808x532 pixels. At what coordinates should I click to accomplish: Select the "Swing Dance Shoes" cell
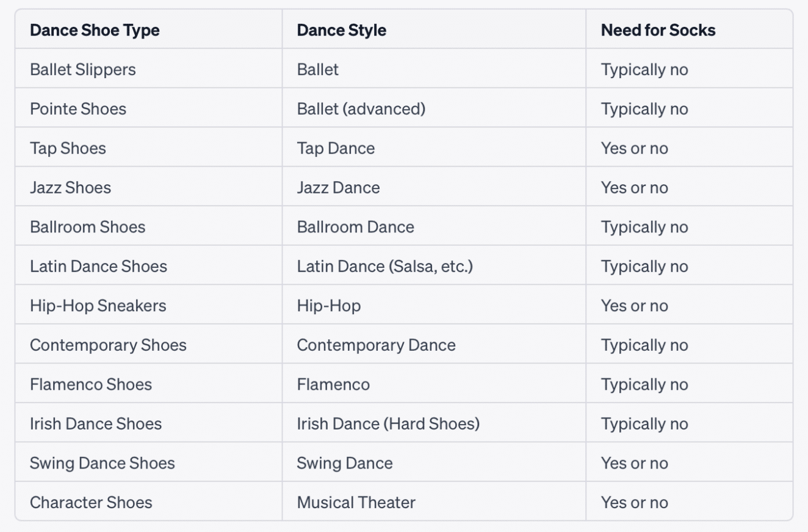[x=103, y=463]
